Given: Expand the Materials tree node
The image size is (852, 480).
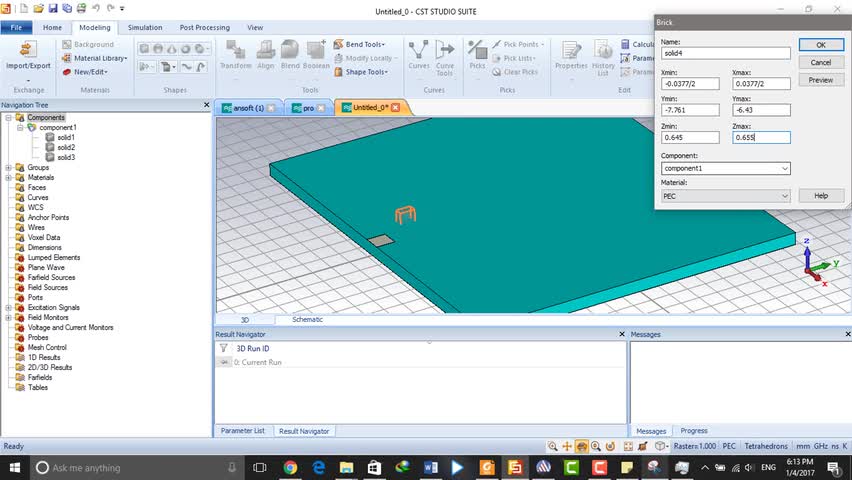Looking at the screenshot, I should (9, 177).
